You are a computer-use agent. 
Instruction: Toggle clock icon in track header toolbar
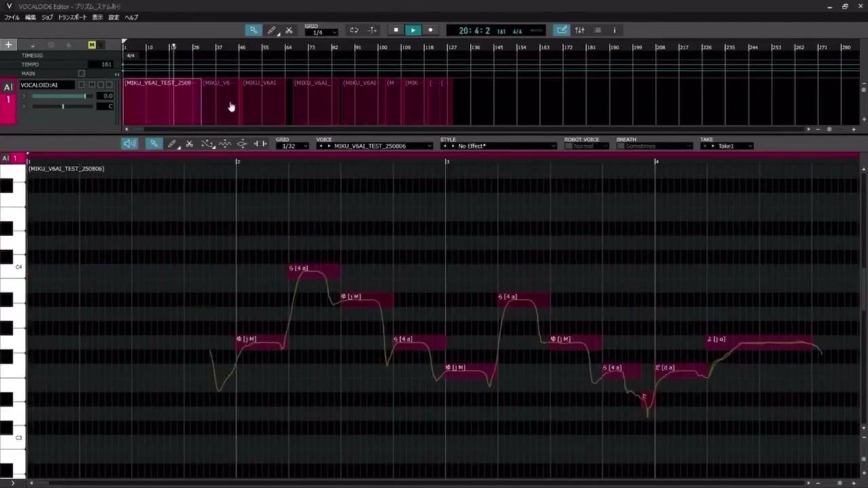click(50, 45)
